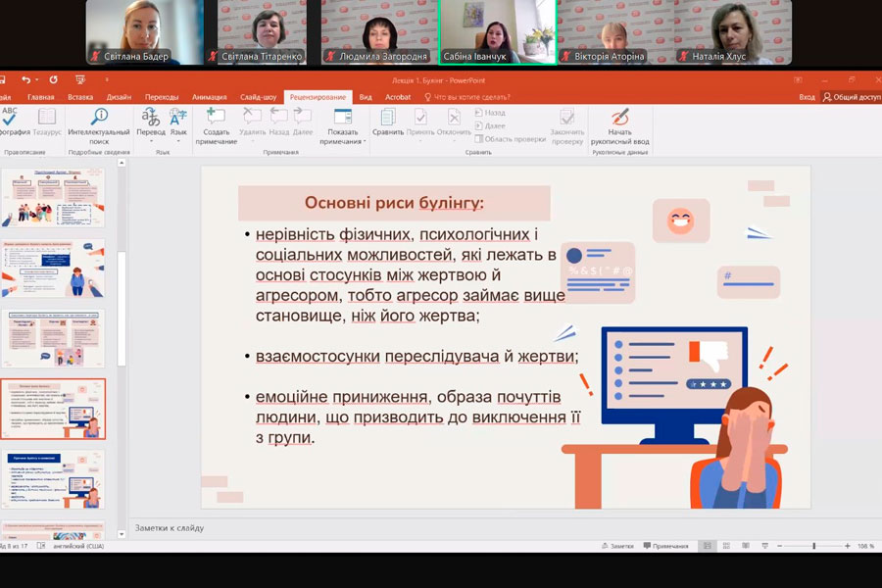
Task: Click the Undo arrow in title bar
Action: coord(27,79)
